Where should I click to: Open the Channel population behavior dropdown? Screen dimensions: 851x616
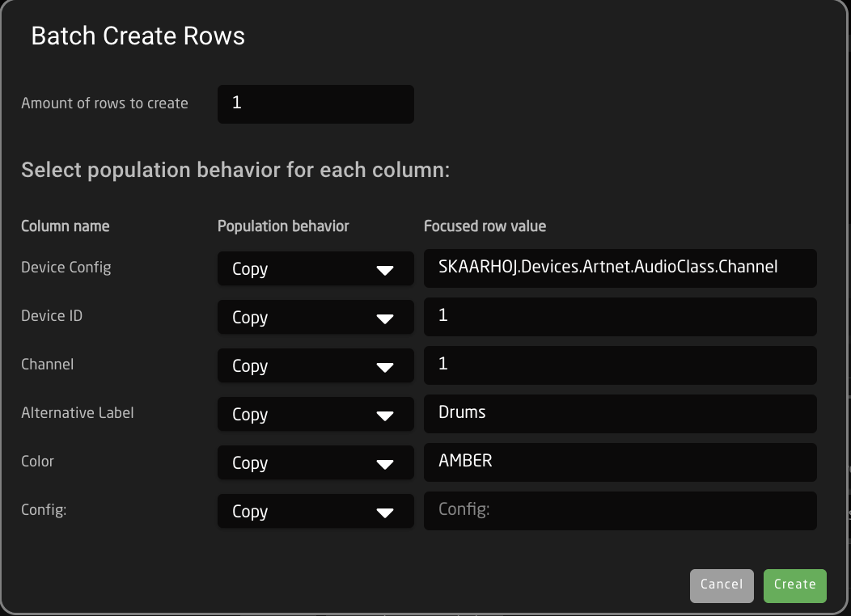pos(315,365)
